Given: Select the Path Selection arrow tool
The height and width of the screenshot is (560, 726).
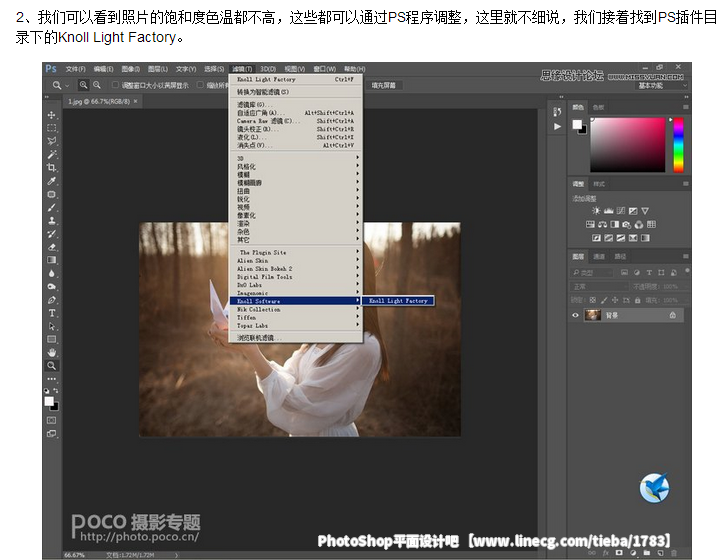Looking at the screenshot, I should (51, 326).
